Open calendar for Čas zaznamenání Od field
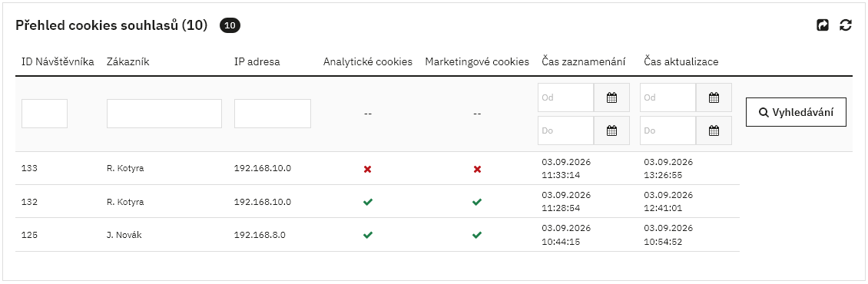 click(x=611, y=98)
